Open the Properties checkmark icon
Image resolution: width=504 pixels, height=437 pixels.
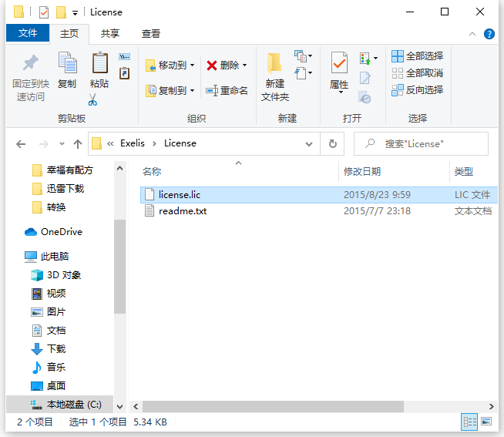339,62
